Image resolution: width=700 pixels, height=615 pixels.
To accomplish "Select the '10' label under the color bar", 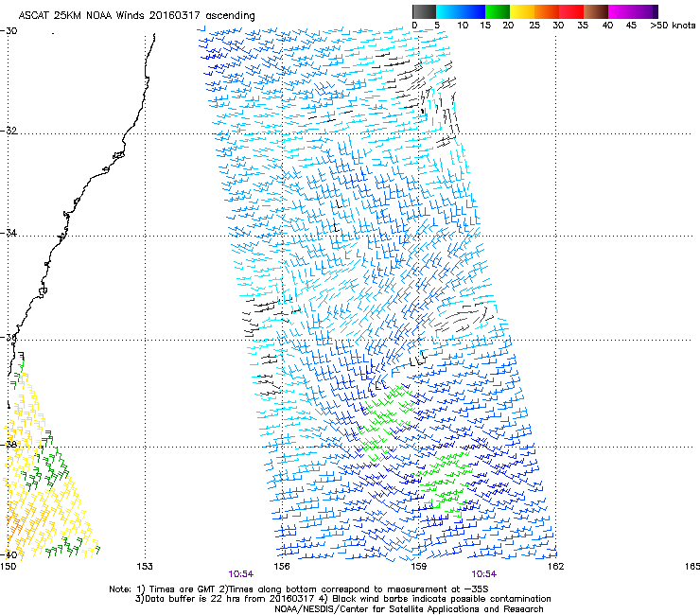I will [463, 26].
